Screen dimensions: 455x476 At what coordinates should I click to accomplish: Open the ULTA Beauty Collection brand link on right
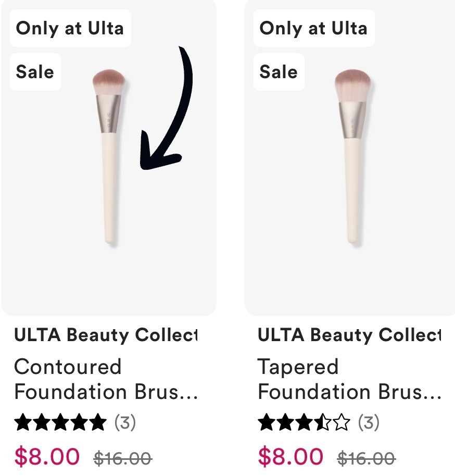[x=349, y=335]
